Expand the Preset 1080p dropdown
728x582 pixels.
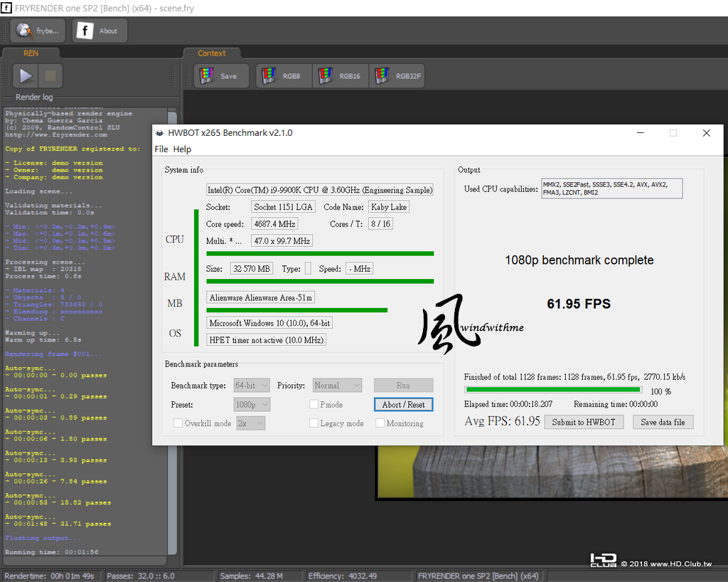pos(252,405)
